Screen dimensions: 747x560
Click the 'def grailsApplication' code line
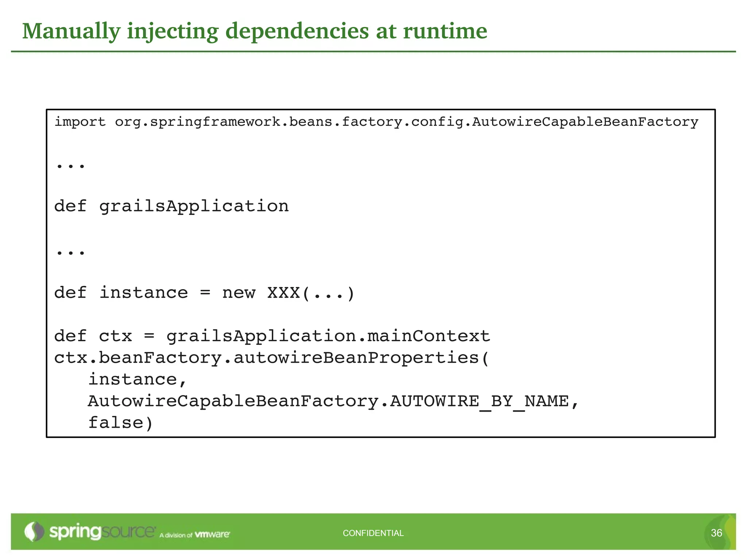(x=171, y=207)
